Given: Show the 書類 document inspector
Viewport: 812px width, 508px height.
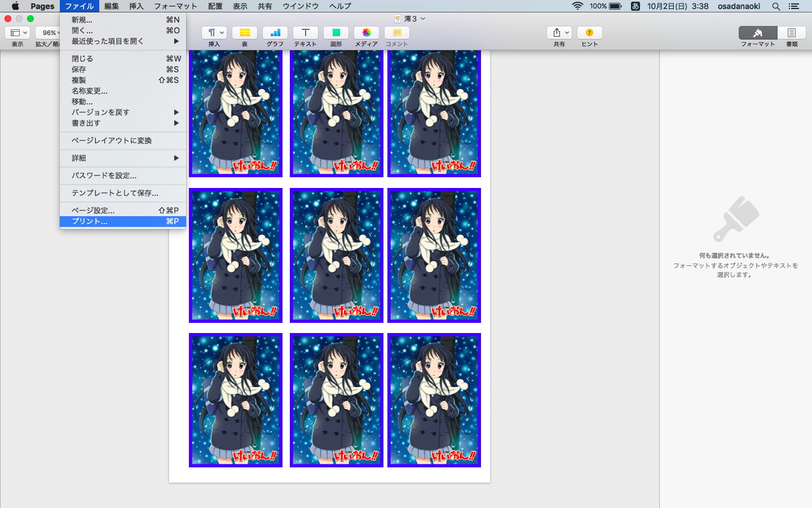Looking at the screenshot, I should 792,33.
